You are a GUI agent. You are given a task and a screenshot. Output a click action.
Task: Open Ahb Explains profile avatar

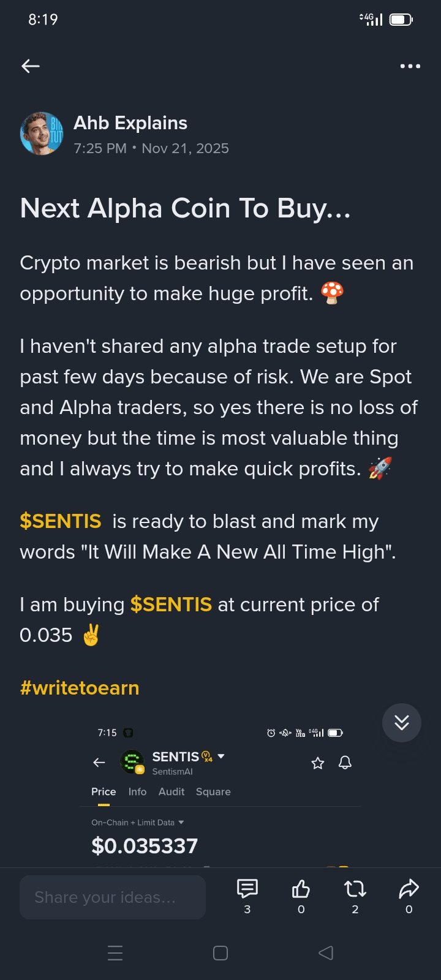coord(42,134)
